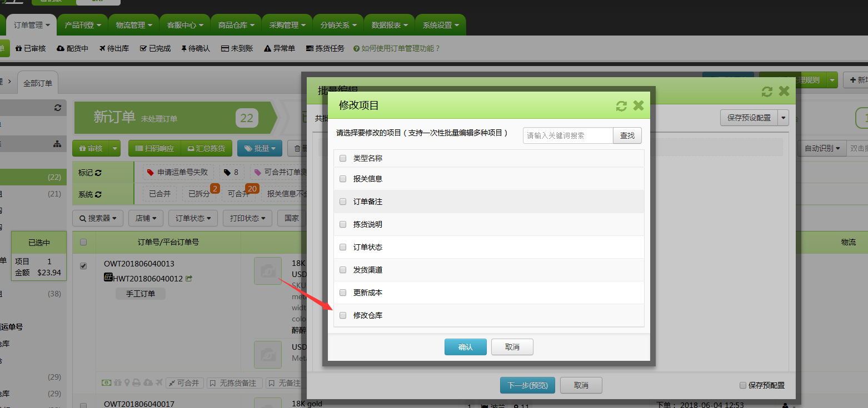This screenshot has height=408, width=868.
Task: Open the 订单管理 top menu
Action: click(32, 25)
